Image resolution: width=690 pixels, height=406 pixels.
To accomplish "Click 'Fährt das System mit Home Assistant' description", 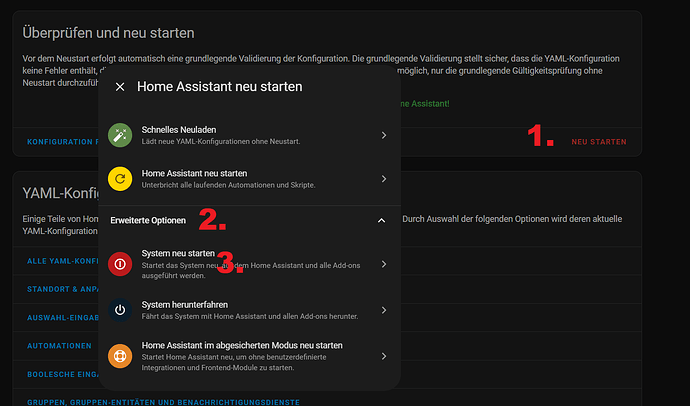I will pyautogui.click(x=250, y=316).
